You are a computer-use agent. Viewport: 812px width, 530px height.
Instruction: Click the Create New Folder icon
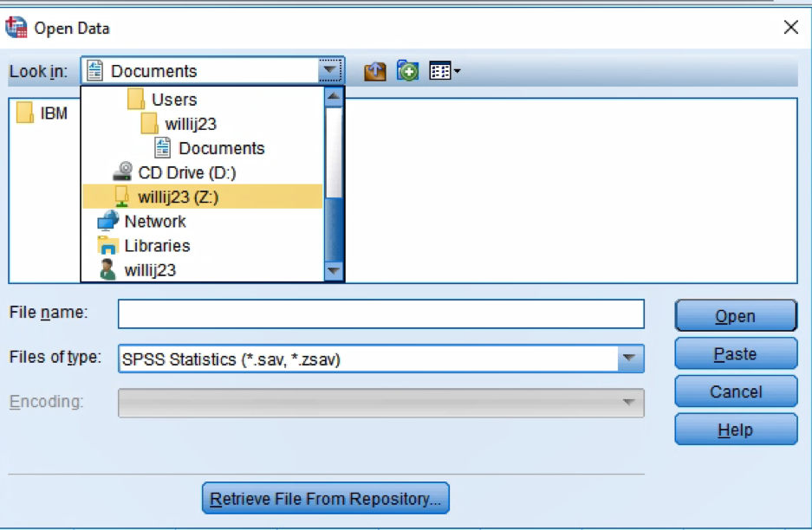click(x=407, y=71)
